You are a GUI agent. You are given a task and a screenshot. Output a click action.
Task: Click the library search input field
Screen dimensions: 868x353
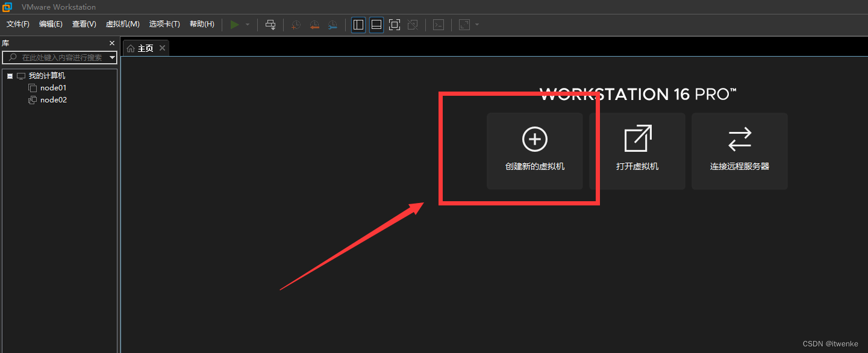click(60, 57)
